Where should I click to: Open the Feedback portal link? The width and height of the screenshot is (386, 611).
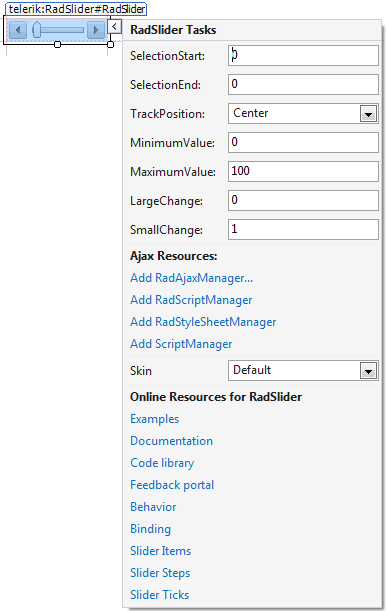coord(172,485)
